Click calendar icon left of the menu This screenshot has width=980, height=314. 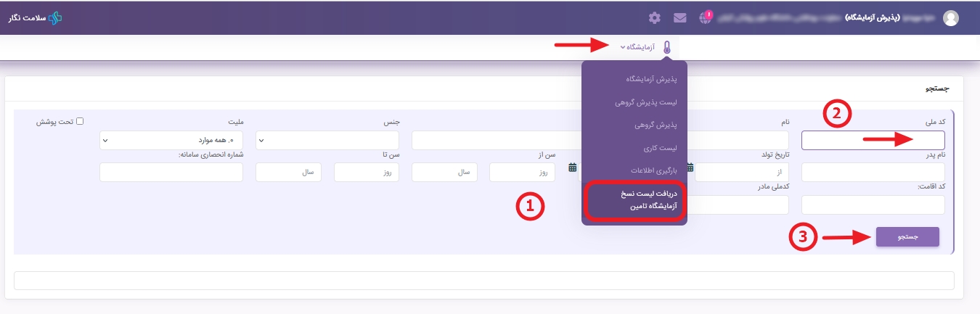(x=573, y=168)
